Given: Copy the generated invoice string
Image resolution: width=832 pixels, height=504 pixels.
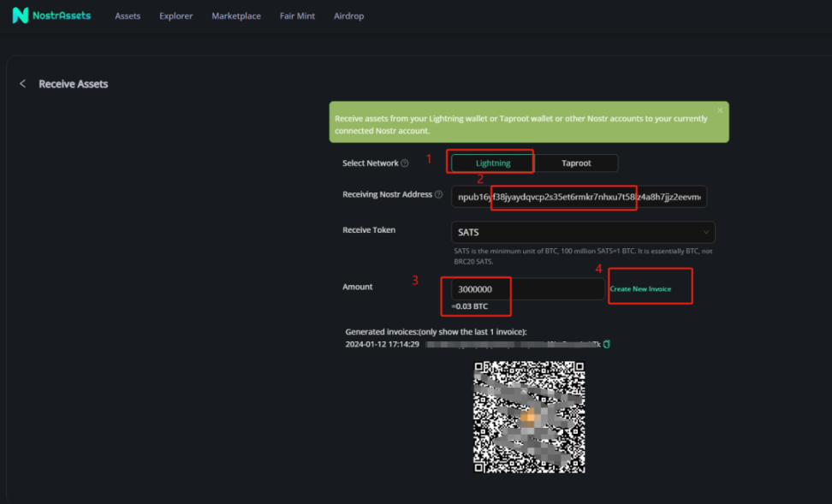Looking at the screenshot, I should pyautogui.click(x=607, y=344).
